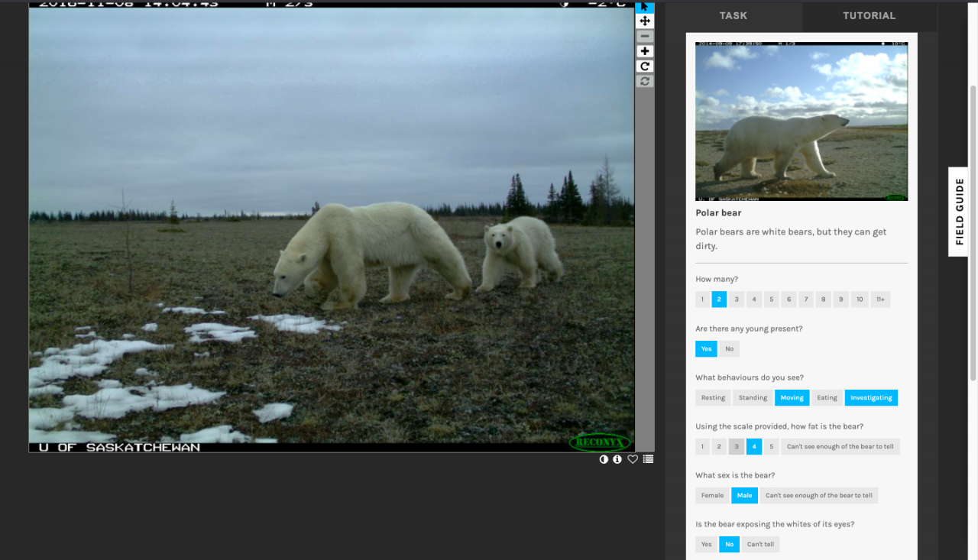This screenshot has width=978, height=560.
Task: Add image to a collection list icon
Action: pyautogui.click(x=648, y=459)
